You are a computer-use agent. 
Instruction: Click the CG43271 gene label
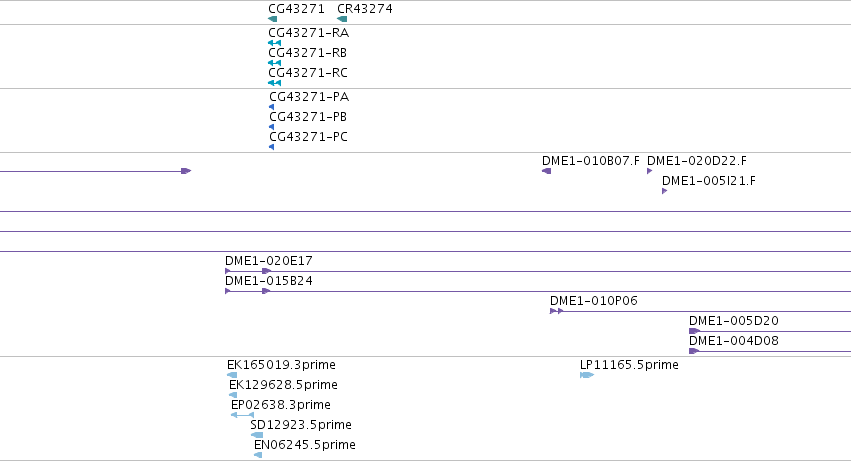tap(296, 9)
